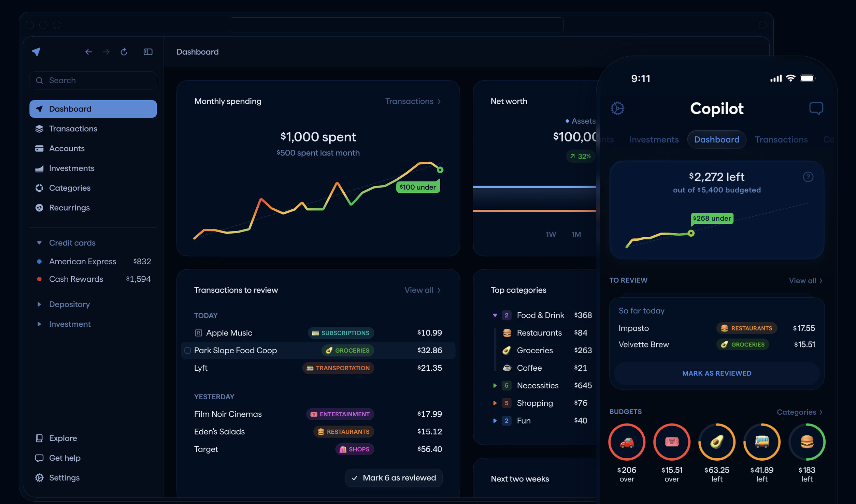Image resolution: width=856 pixels, height=504 pixels.
Task: Expand the Investment accounts section
Action: pos(39,324)
